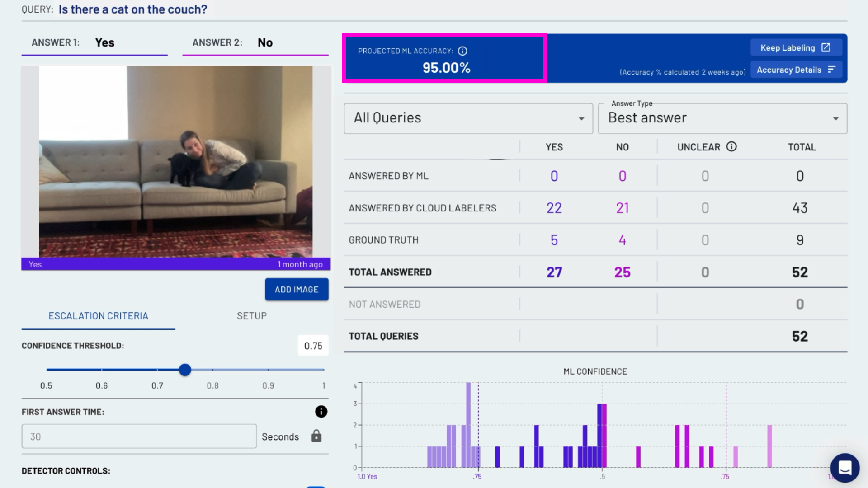Viewport: 868px width, 488px height.
Task: Click the Total Answered No count 25
Action: (623, 272)
